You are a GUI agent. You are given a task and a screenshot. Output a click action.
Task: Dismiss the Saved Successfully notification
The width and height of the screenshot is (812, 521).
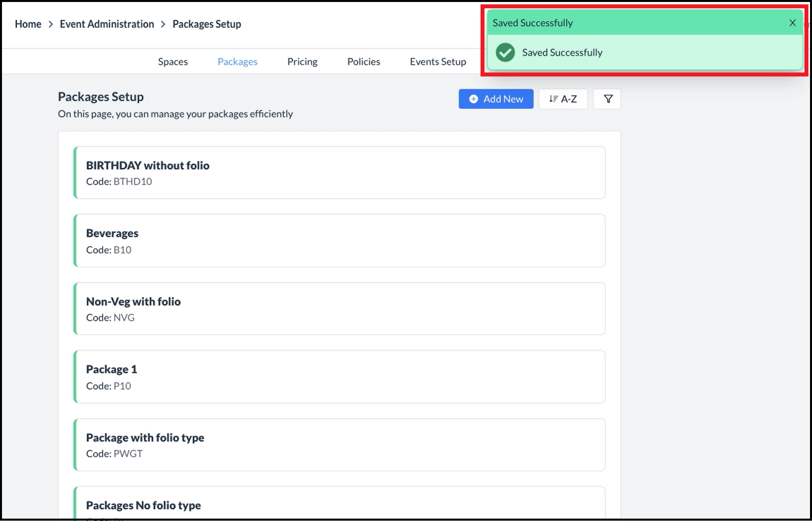pos(792,23)
